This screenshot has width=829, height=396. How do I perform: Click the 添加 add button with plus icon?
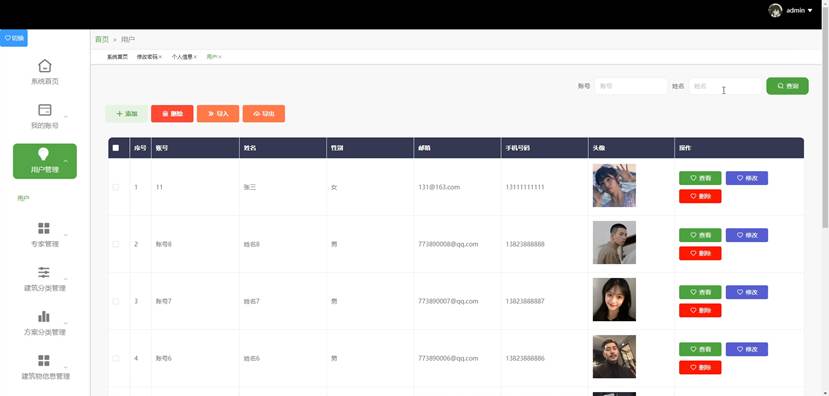126,114
